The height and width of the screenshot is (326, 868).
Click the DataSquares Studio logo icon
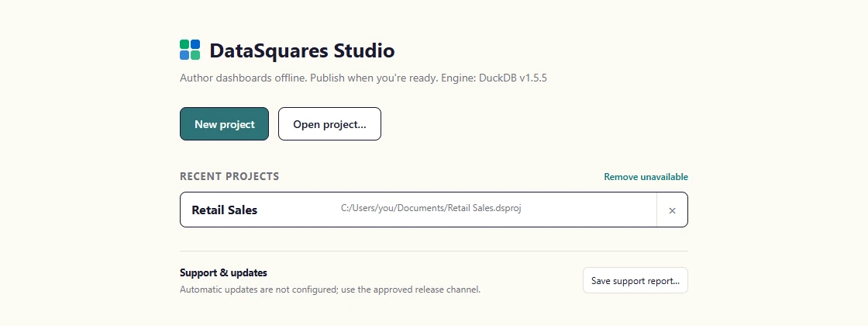click(190, 50)
